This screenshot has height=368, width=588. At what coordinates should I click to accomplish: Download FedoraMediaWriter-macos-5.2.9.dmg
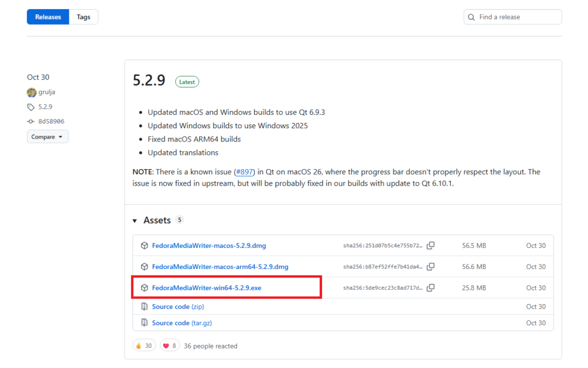tap(208, 246)
